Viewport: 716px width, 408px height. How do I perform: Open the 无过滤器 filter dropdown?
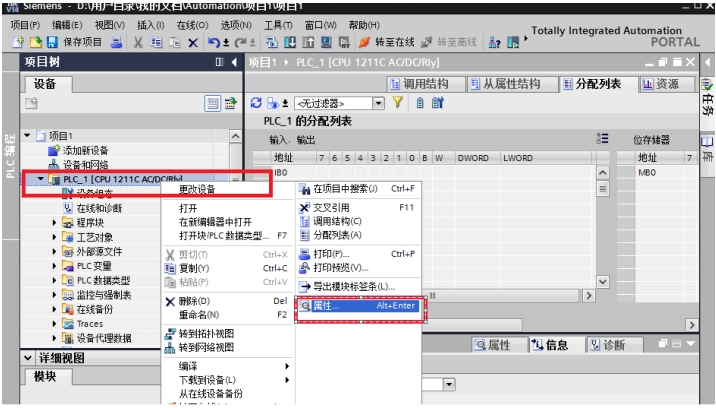click(379, 103)
